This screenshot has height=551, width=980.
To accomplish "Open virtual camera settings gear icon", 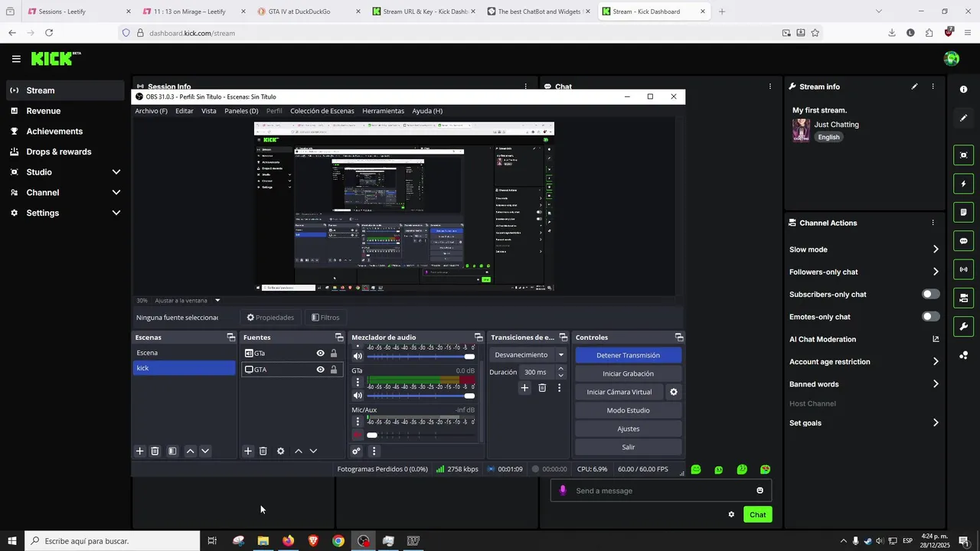I will pos(674,392).
